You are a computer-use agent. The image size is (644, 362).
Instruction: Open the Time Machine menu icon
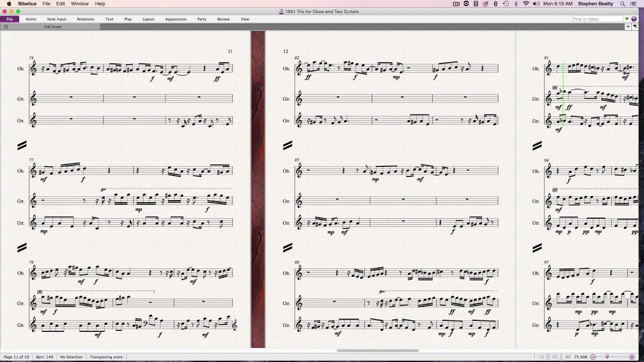tap(506, 4)
